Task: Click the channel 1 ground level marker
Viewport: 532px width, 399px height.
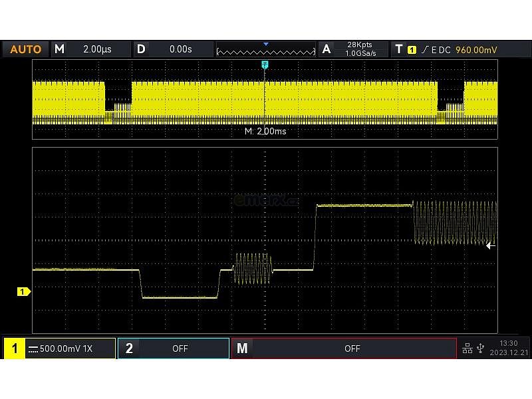Action: (23, 291)
